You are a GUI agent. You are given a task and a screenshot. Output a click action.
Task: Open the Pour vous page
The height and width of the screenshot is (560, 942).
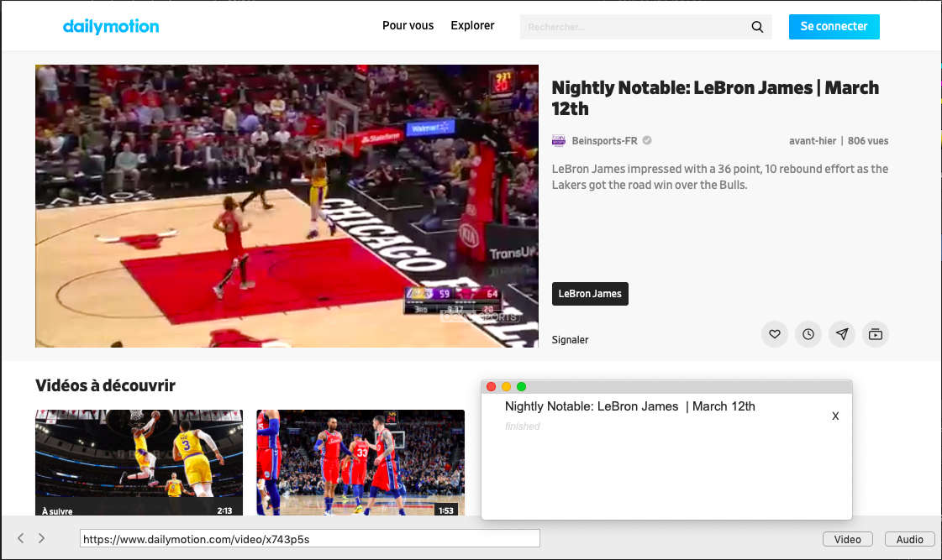[x=408, y=26]
